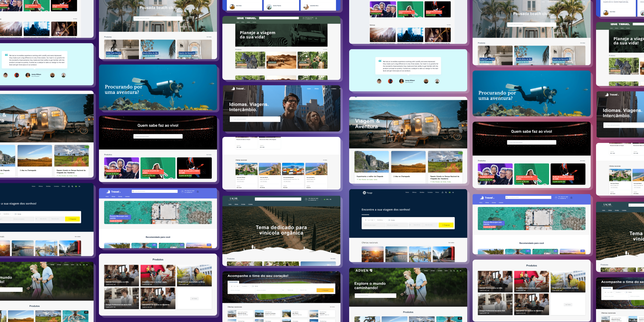Screen dimensions: 644x322
Task: Toggle 'Só ida' switch in Voyage form
Action: click(x=389, y=220)
